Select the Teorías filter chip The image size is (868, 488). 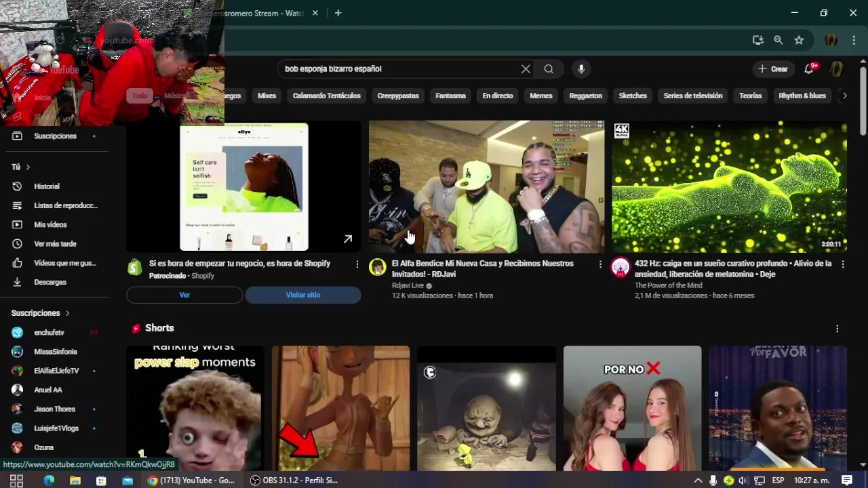click(751, 96)
